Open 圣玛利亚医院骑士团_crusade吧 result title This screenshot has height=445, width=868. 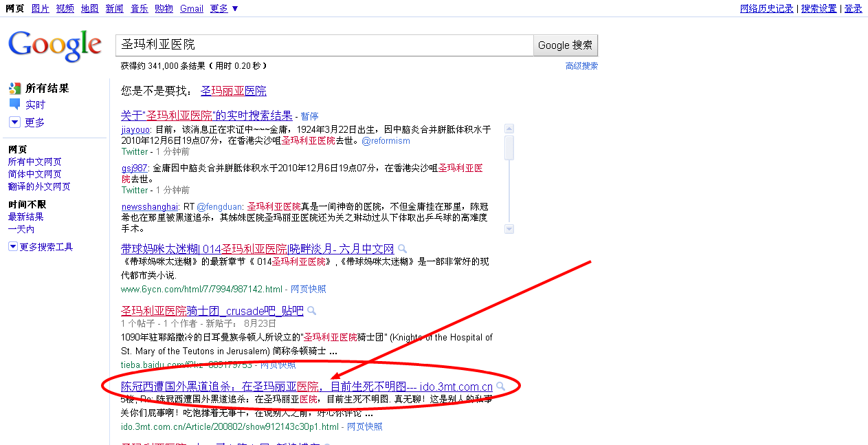coord(212,311)
